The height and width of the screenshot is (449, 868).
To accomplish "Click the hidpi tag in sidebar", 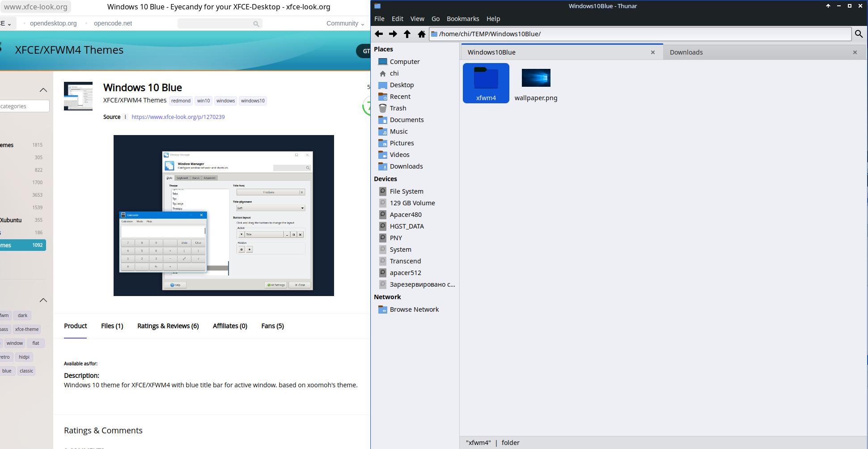I will point(24,357).
